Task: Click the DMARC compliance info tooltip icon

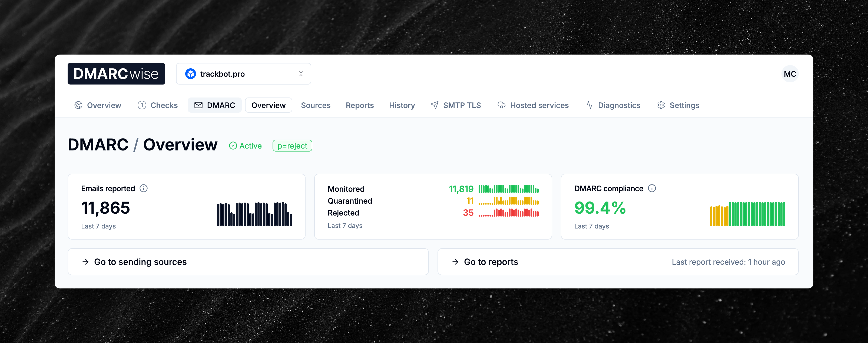Action: [652, 189]
